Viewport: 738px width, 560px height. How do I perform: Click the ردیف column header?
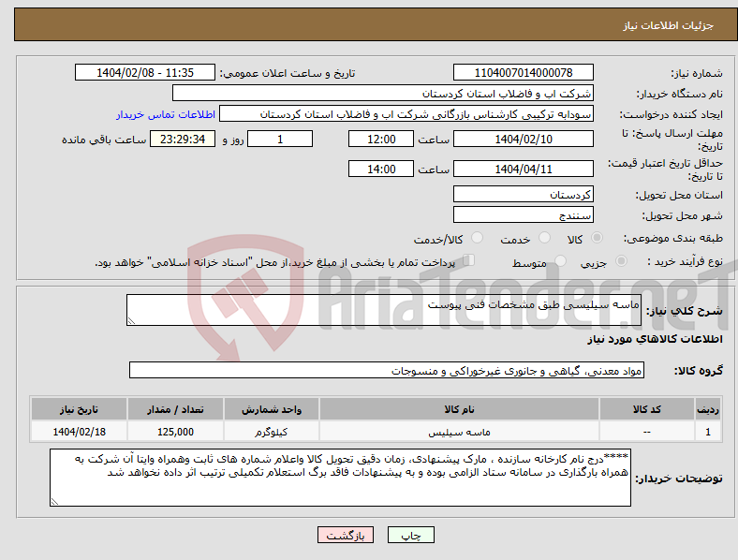708,409
